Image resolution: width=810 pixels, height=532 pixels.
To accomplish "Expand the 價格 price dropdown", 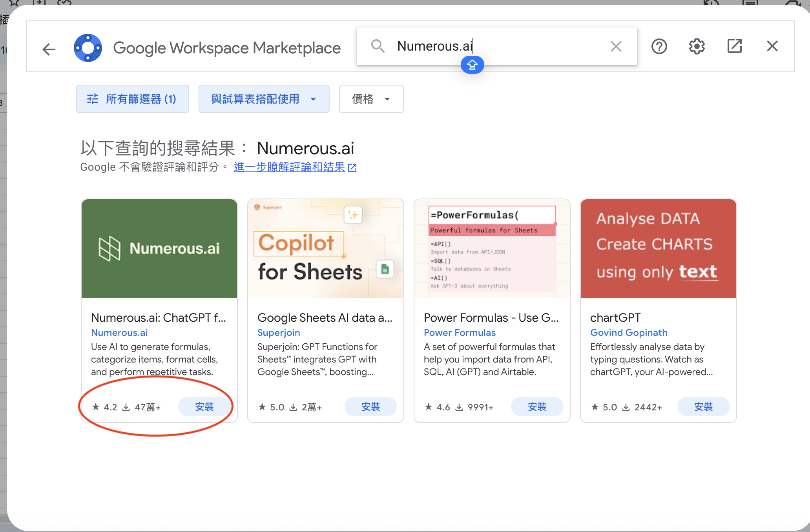I will tap(371, 99).
